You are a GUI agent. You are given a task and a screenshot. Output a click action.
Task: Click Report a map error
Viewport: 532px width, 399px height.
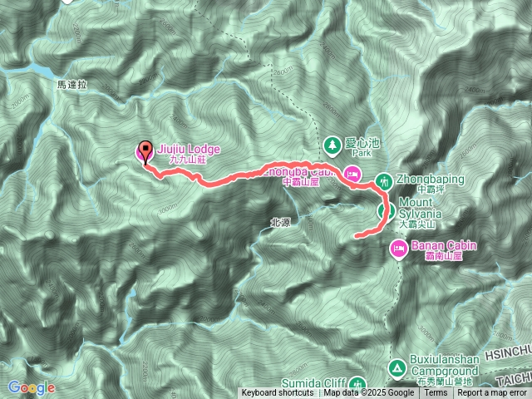pos(492,393)
